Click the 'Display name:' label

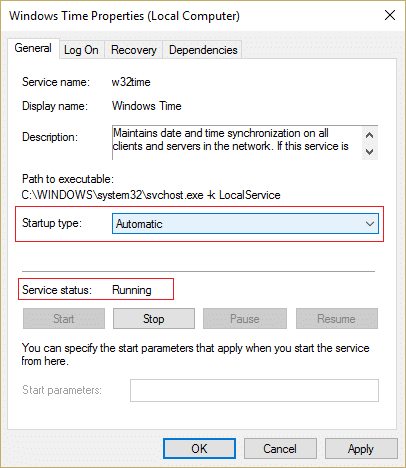point(55,106)
